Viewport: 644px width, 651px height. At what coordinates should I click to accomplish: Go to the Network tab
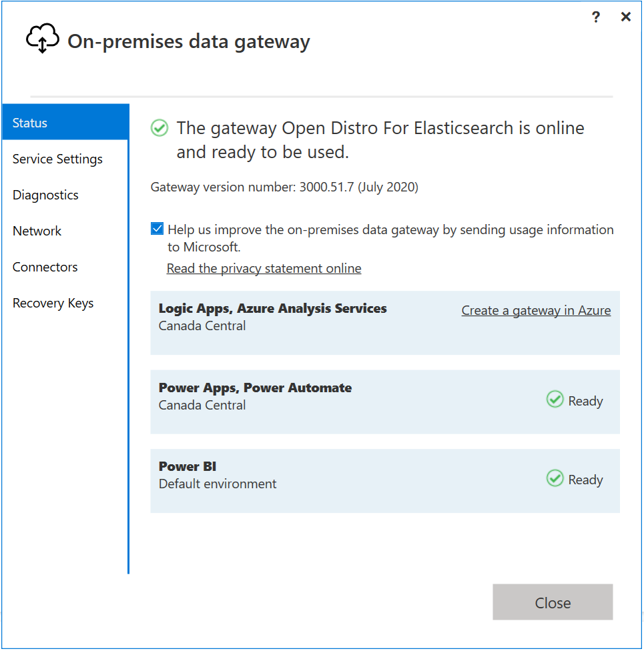[x=65, y=231]
